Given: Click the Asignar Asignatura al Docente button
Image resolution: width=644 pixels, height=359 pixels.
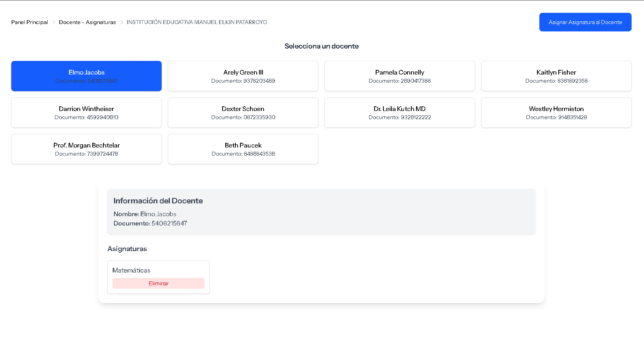Looking at the screenshot, I should 585,22.
